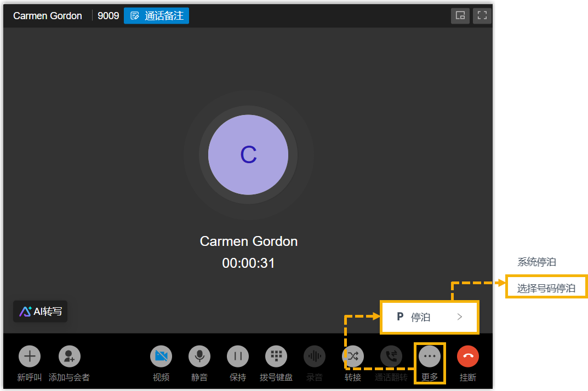Put the call on hold (保持)
The height and width of the screenshot is (391, 588).
click(238, 357)
